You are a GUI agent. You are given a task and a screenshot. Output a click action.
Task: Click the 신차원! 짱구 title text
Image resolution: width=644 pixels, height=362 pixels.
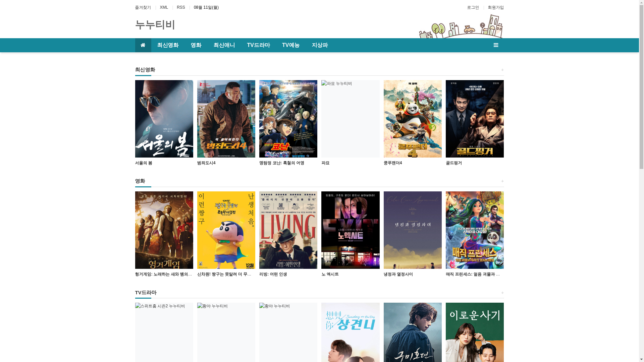tap(224, 274)
